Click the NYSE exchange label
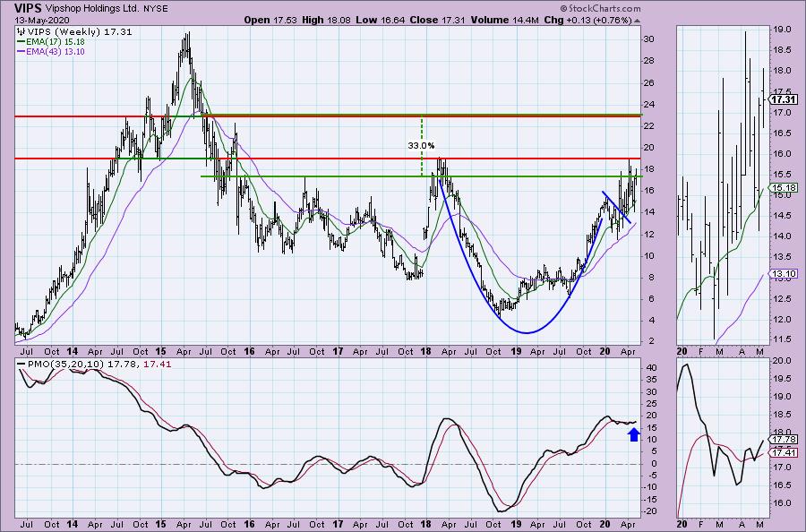806x532 pixels. 156,9
